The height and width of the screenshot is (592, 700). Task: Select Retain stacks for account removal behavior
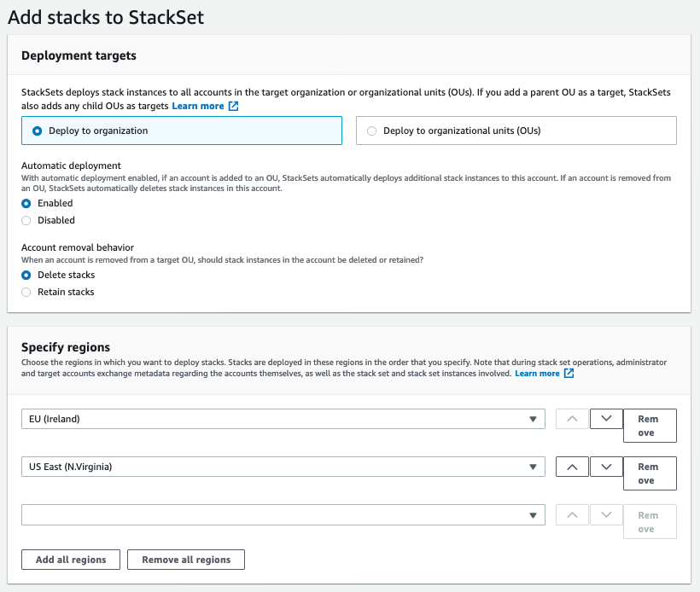[x=26, y=292]
